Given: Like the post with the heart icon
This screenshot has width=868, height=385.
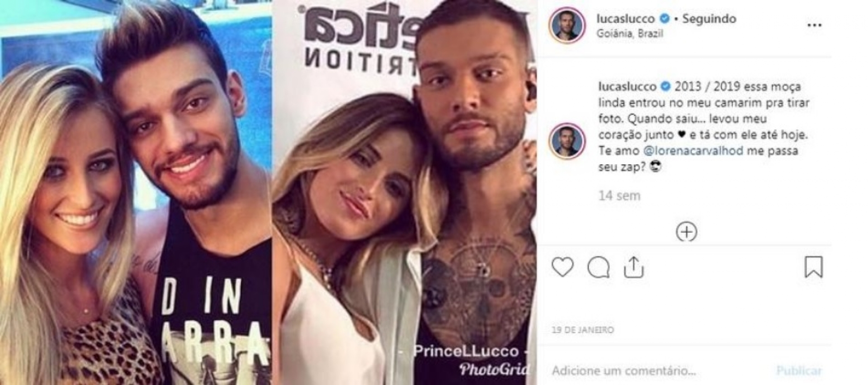Looking at the screenshot, I should [x=562, y=267].
